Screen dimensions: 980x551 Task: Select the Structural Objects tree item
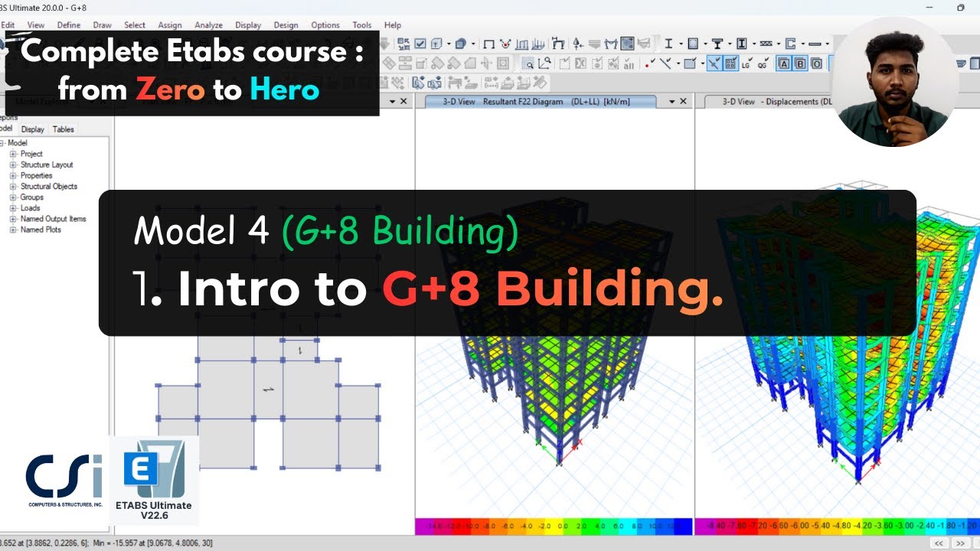(x=48, y=186)
